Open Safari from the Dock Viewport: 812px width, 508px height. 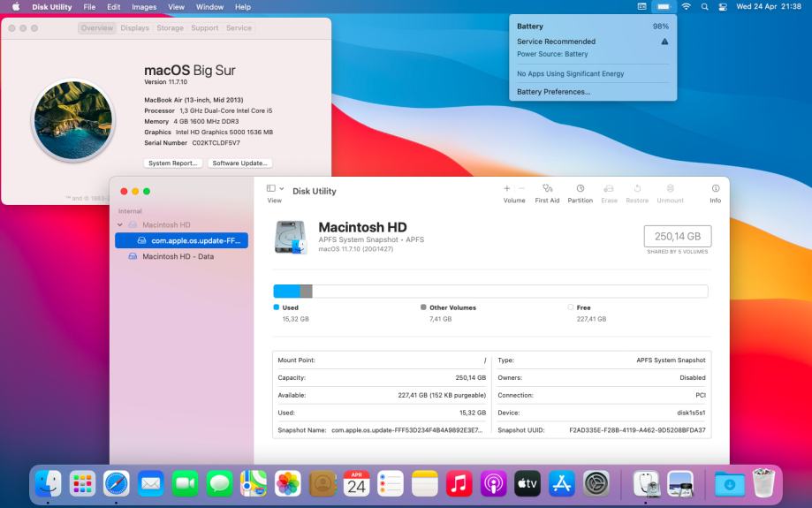tap(117, 483)
